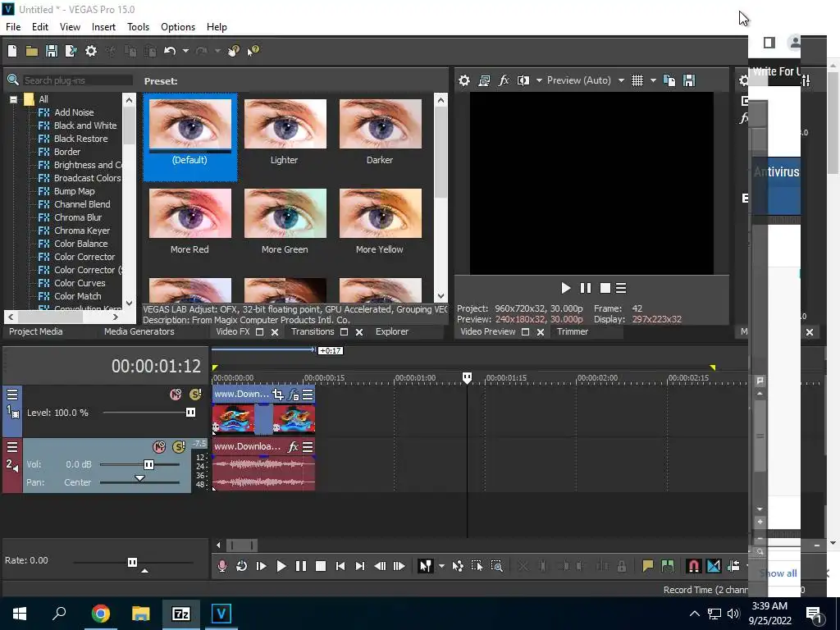This screenshot has height=630, width=840.
Task: Collapse the All plug-ins folder
Action: [x=13, y=99]
